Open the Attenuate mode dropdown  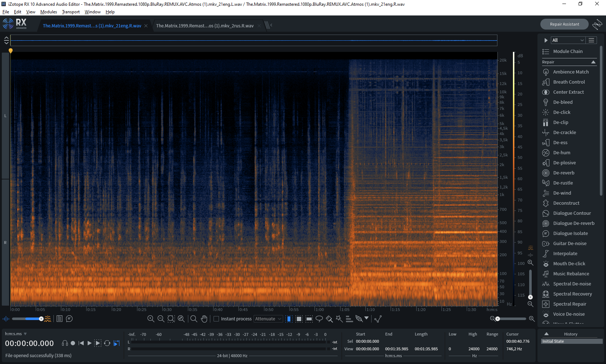coord(268,319)
